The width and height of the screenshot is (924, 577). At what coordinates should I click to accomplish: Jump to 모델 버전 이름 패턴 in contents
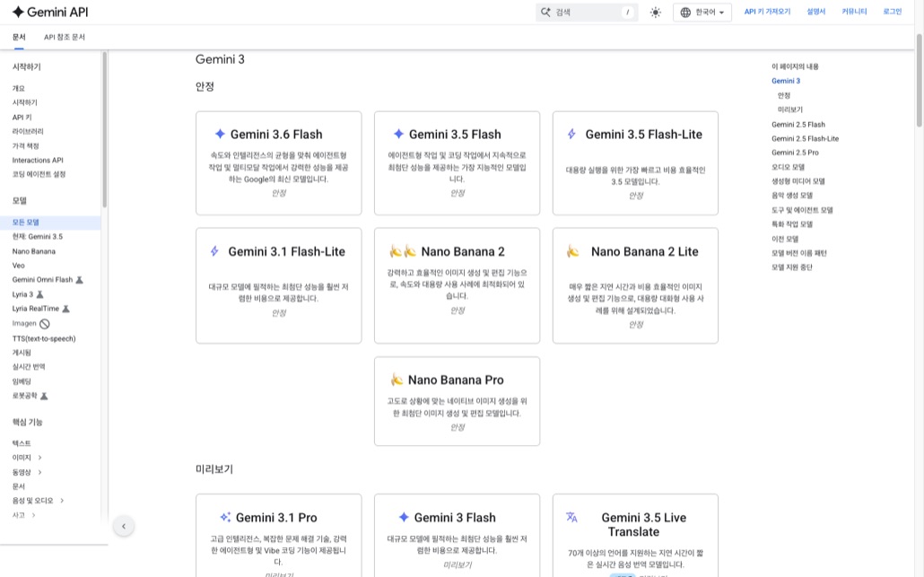[799, 253]
